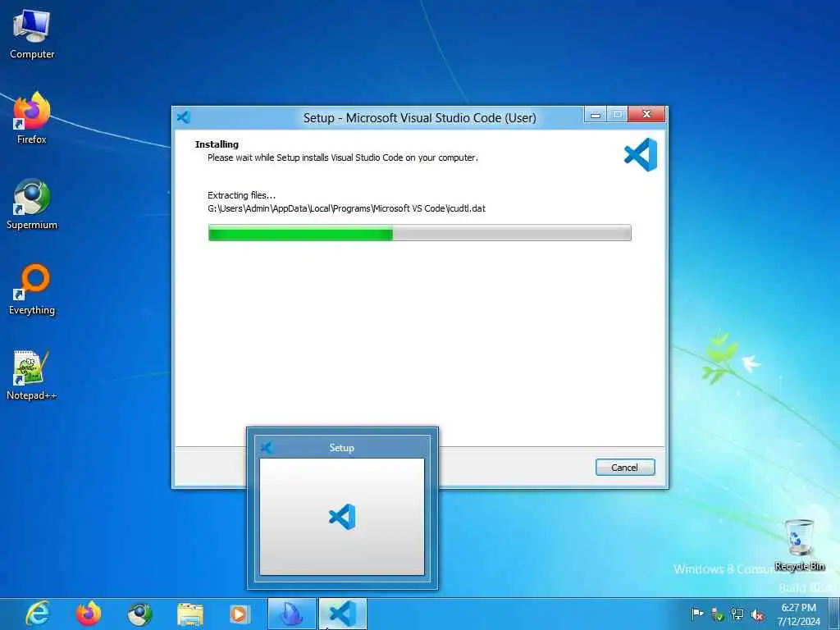
Task: Select the VS Code Setup taskbar button
Action: coord(343,614)
